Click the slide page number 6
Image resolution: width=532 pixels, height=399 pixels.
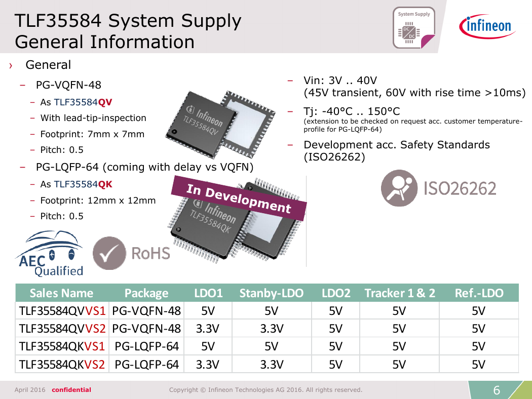click(x=497, y=390)
